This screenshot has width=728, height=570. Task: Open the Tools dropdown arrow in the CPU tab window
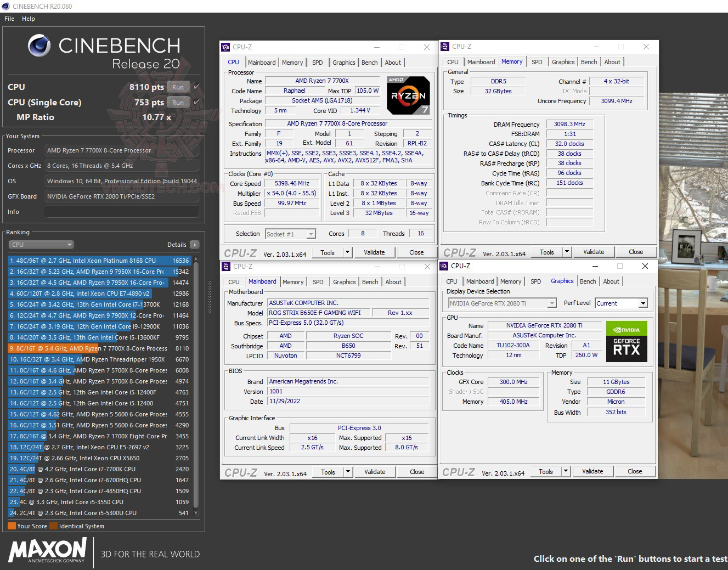click(x=347, y=252)
